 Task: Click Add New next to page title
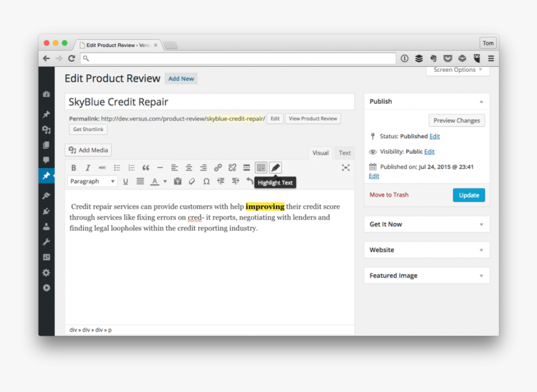[x=181, y=79]
